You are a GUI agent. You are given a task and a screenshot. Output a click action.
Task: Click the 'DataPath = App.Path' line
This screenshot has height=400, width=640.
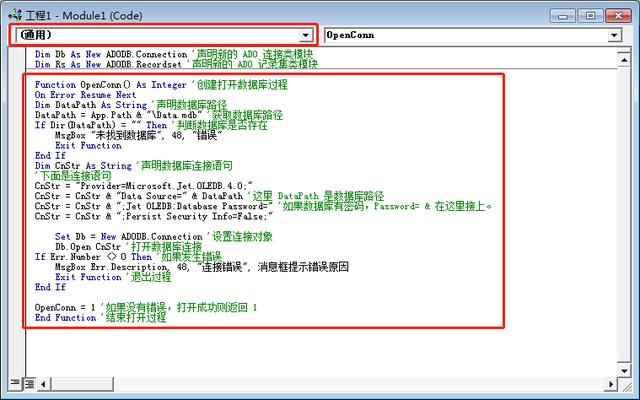(159, 115)
